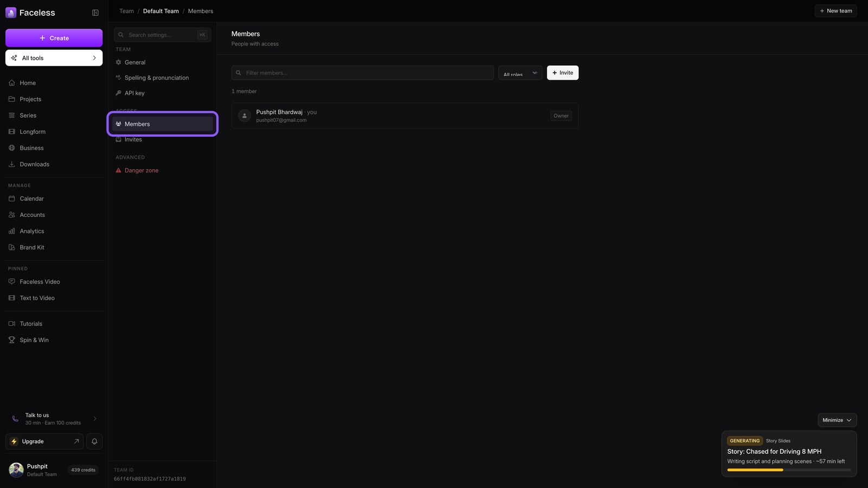Click Default Team in the breadcrumb

tap(161, 11)
